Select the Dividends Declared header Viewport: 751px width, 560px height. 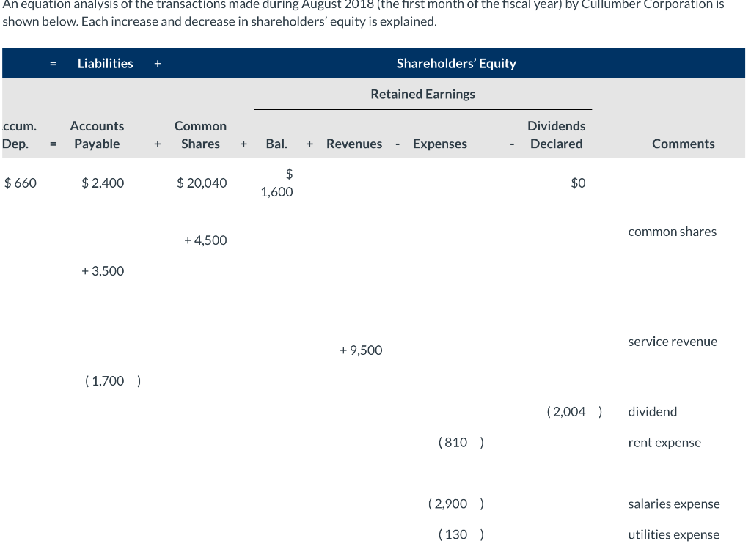pos(556,135)
